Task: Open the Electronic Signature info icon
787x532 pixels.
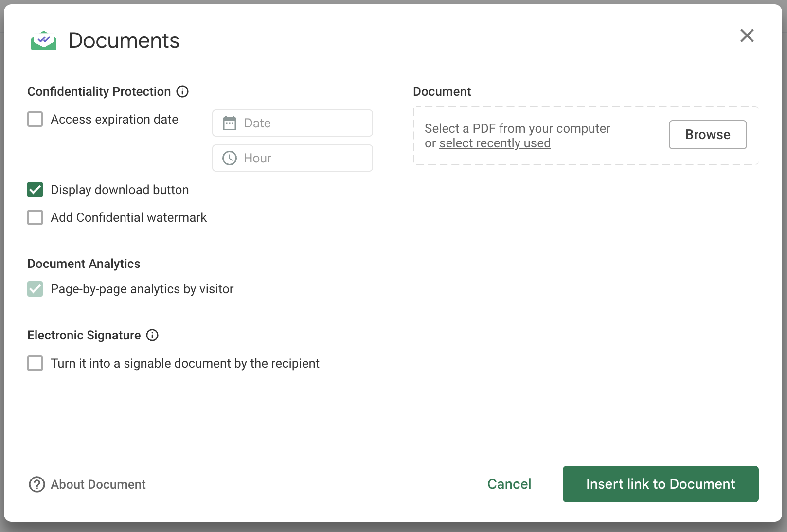Action: coord(152,335)
